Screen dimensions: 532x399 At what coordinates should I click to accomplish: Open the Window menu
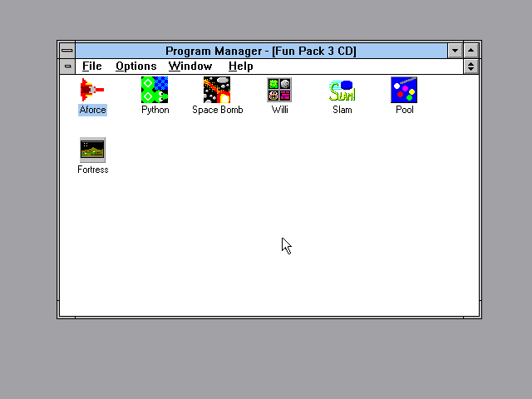coord(190,66)
